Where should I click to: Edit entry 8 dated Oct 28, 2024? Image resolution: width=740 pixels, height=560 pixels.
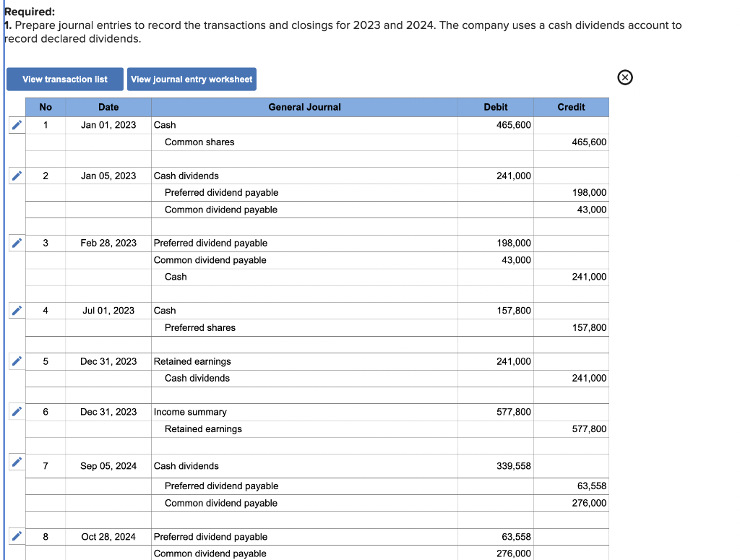click(x=16, y=536)
